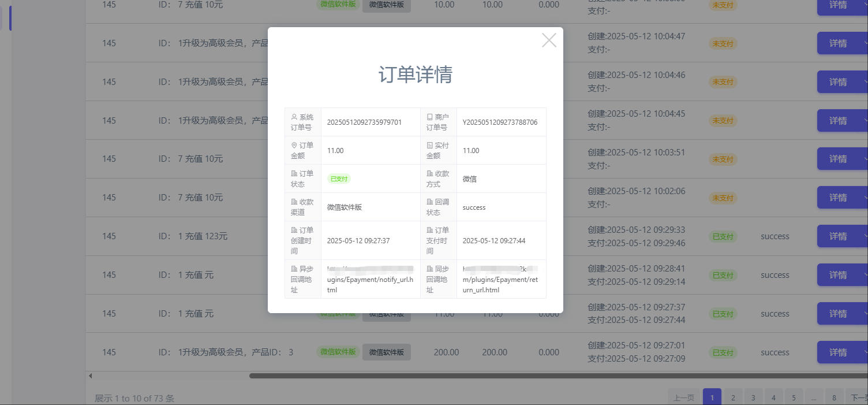Viewport: 868px width, 405px height.
Task: Click the 微信 value beside 收款方式
Action: [470, 179]
